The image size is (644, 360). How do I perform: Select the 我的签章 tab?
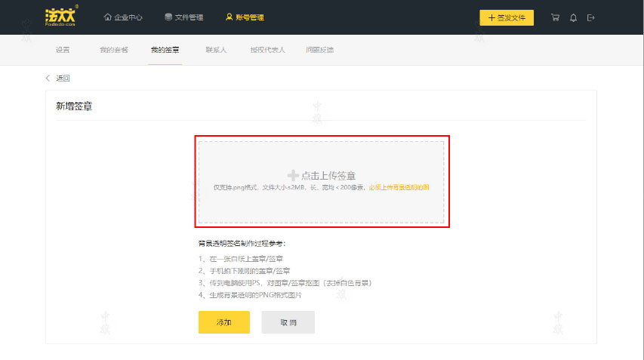tap(165, 50)
